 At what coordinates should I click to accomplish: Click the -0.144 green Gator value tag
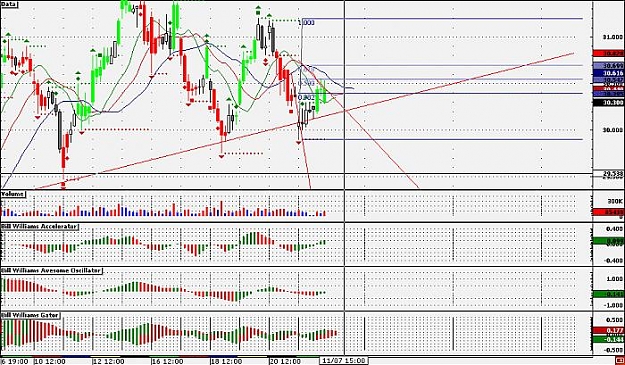[609, 339]
